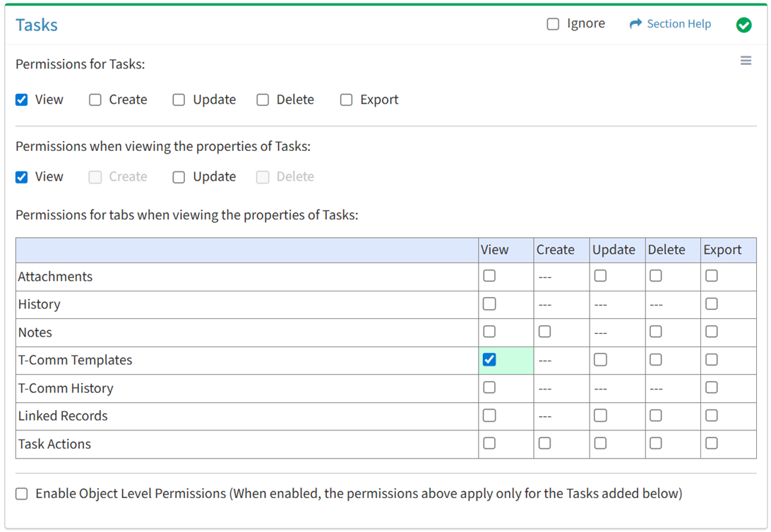
Task: Enable View for Attachments tab
Action: 489,276
